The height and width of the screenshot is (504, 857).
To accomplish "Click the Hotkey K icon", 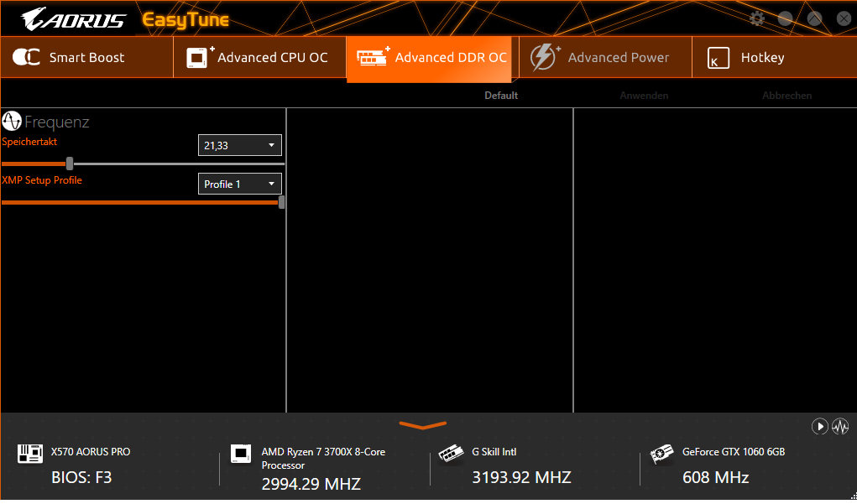I will tap(719, 58).
